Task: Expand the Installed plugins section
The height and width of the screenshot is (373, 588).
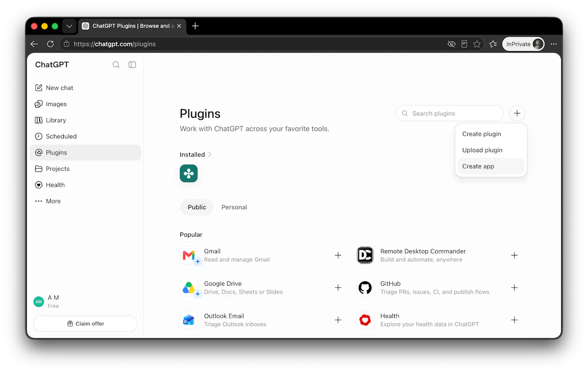Action: (x=196, y=154)
